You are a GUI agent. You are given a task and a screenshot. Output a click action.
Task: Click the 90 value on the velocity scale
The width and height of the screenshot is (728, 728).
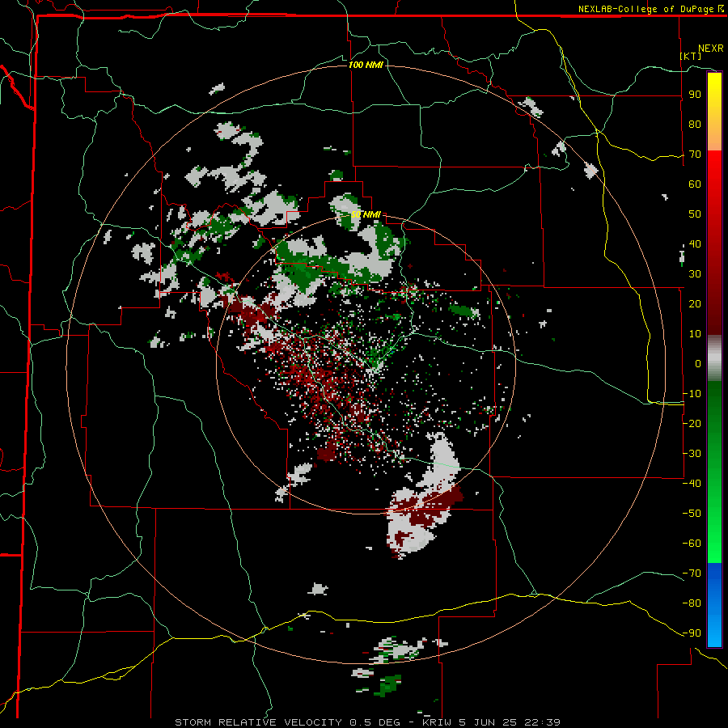[695, 95]
